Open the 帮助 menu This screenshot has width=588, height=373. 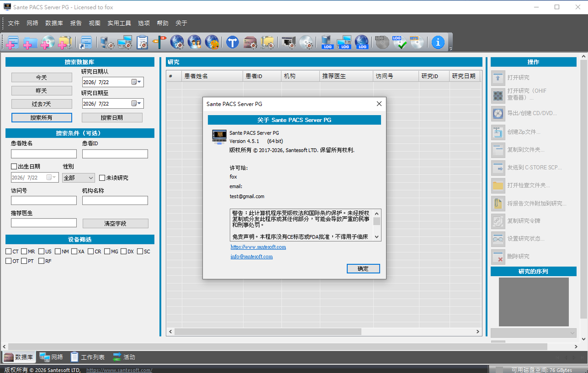point(163,23)
